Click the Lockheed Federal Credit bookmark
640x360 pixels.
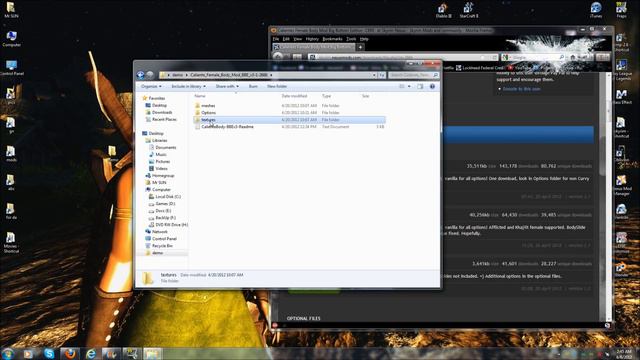click(480, 68)
